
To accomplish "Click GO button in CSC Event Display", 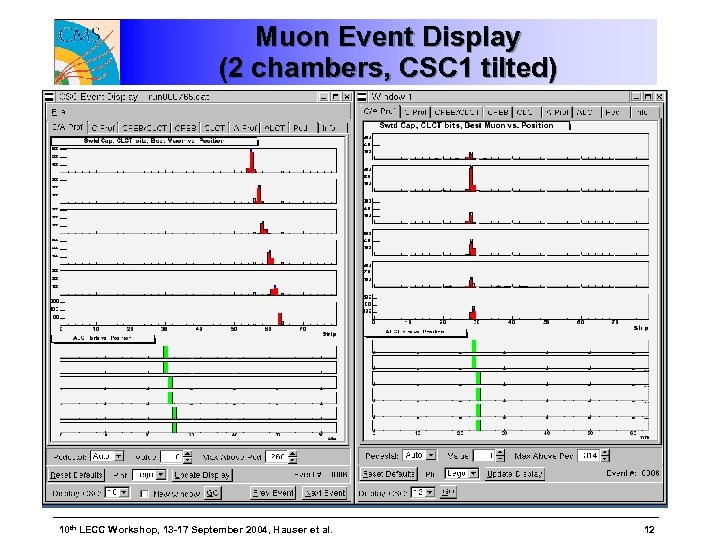I will [213, 493].
